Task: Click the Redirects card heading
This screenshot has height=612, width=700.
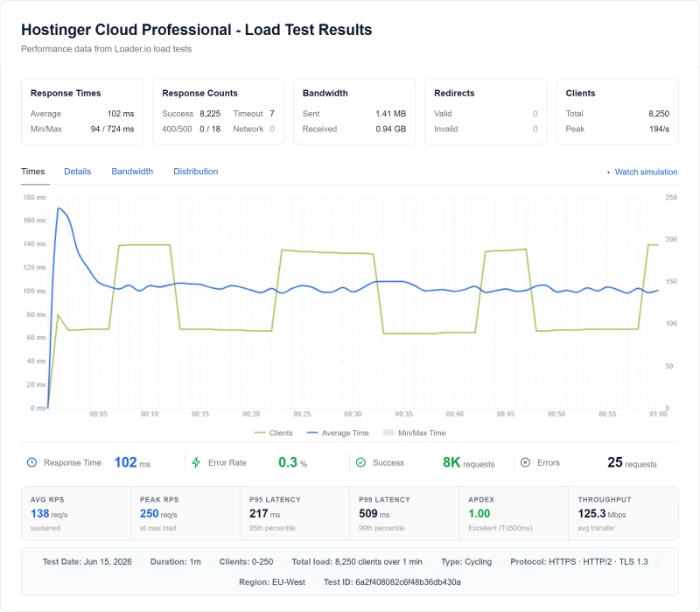Action: (454, 93)
